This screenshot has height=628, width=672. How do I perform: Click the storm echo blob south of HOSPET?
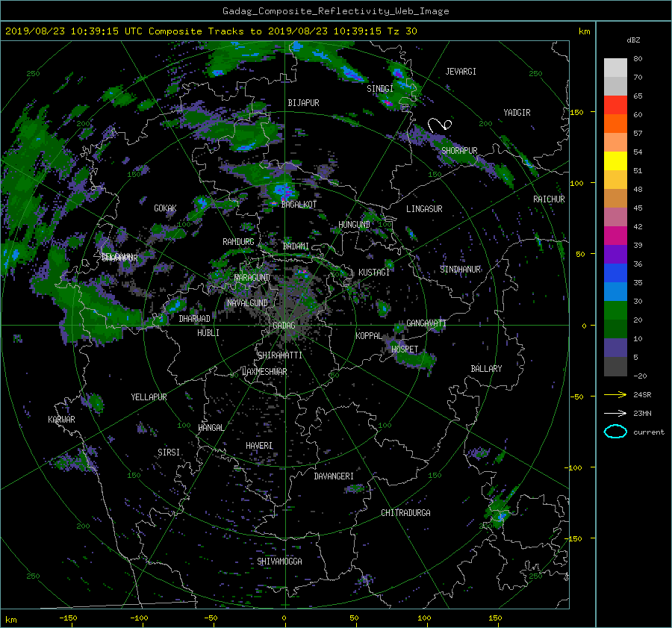pyautogui.click(x=415, y=360)
